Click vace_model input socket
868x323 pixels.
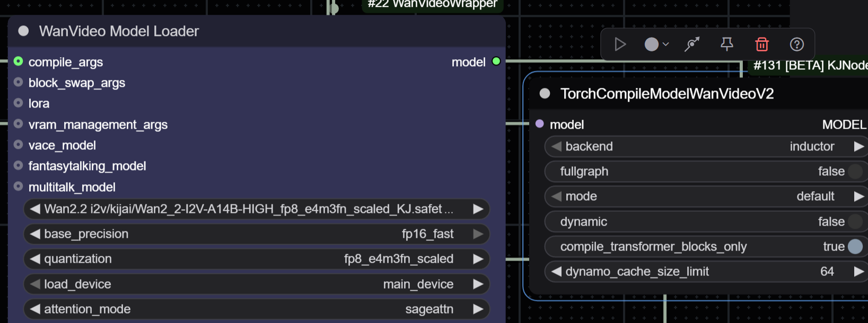[x=19, y=145]
